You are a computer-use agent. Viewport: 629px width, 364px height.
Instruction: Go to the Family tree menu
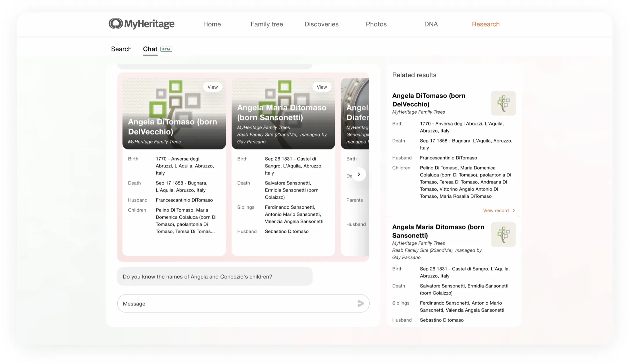267,24
